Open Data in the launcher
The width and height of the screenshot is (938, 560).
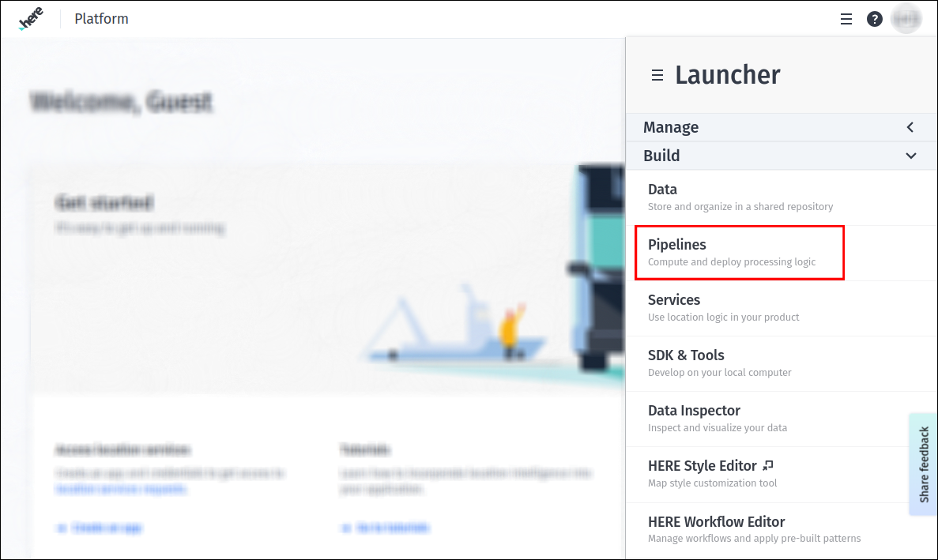[782, 197]
